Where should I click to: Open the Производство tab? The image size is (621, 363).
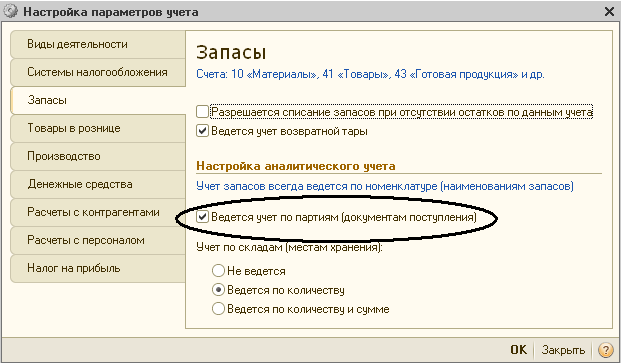pos(98,156)
